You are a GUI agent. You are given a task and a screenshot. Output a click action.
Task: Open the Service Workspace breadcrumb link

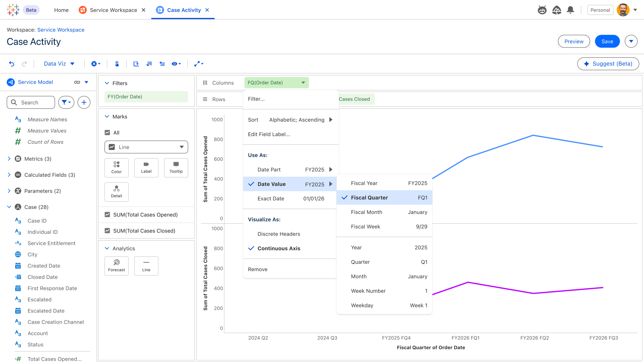(61, 30)
